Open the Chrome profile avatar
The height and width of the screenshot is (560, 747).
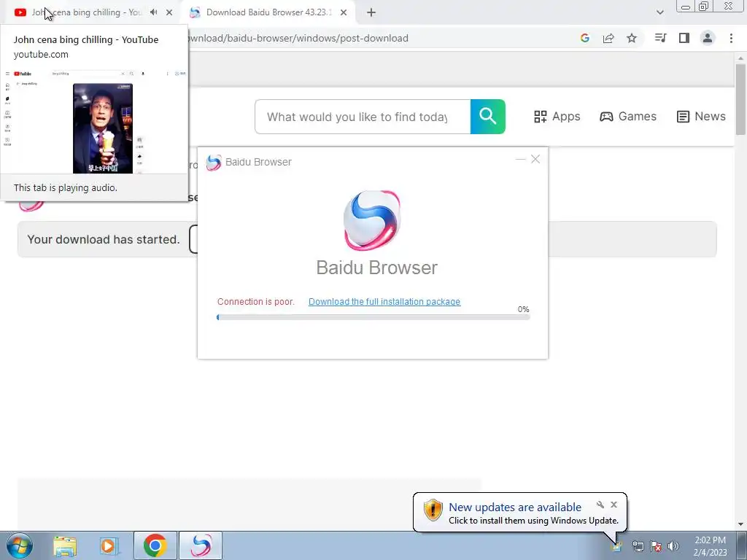[708, 38]
